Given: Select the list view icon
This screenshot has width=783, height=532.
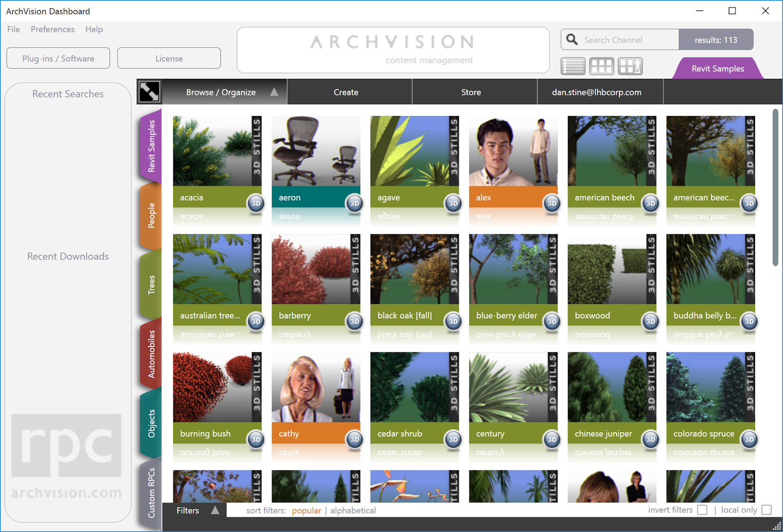Looking at the screenshot, I should (x=573, y=66).
